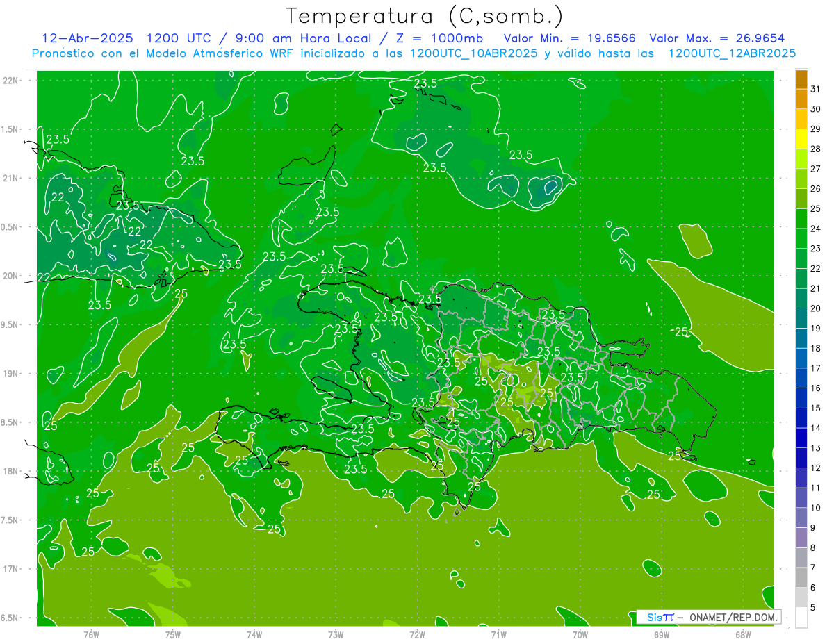Click the "1.5N" latitude axis label
This screenshot has width=834, height=644.
10,129
